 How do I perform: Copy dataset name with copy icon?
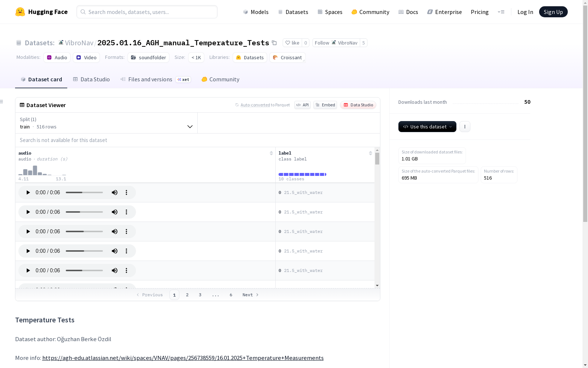point(274,43)
